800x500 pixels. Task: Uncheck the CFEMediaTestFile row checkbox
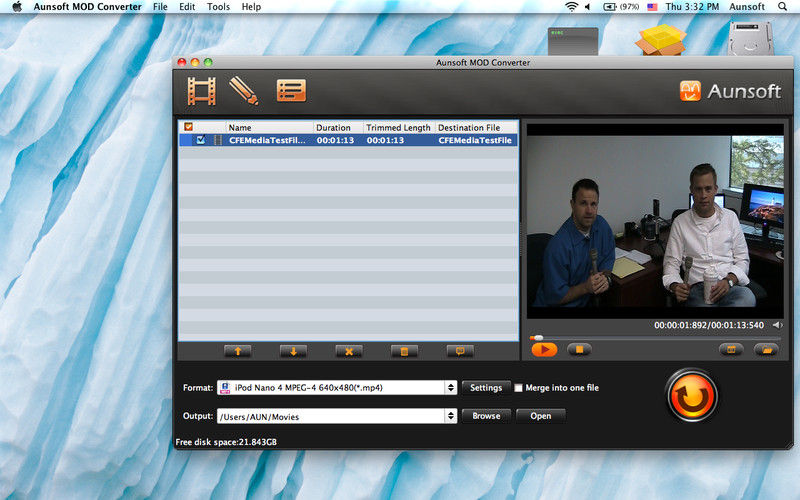coord(201,140)
